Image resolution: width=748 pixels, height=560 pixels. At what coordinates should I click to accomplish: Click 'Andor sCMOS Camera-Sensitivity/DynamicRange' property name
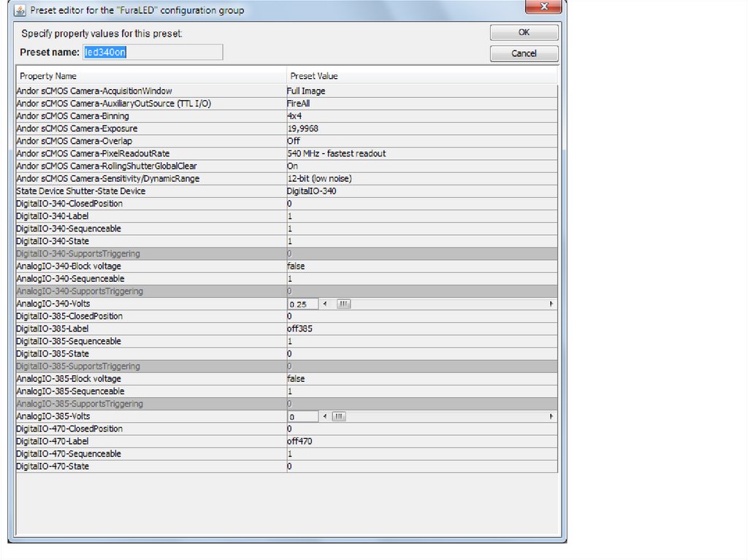tap(108, 178)
